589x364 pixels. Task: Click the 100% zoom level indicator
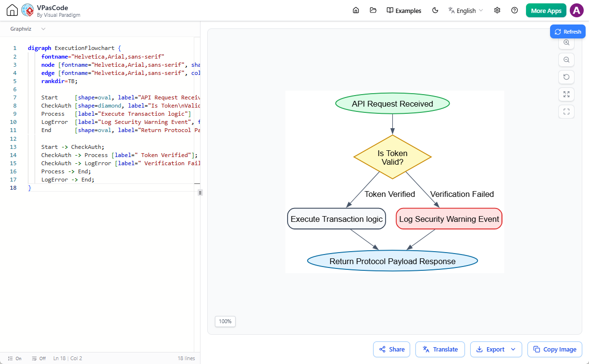tap(225, 321)
